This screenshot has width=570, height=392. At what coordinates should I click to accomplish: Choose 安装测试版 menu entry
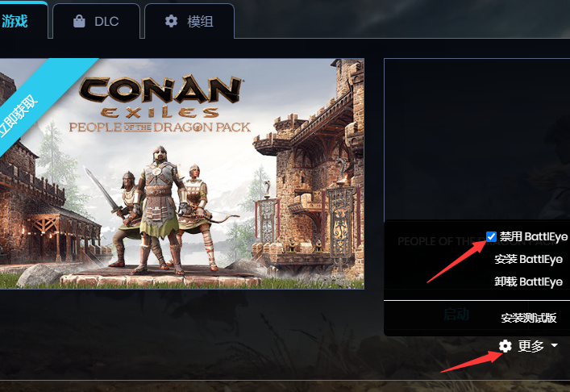tap(529, 318)
